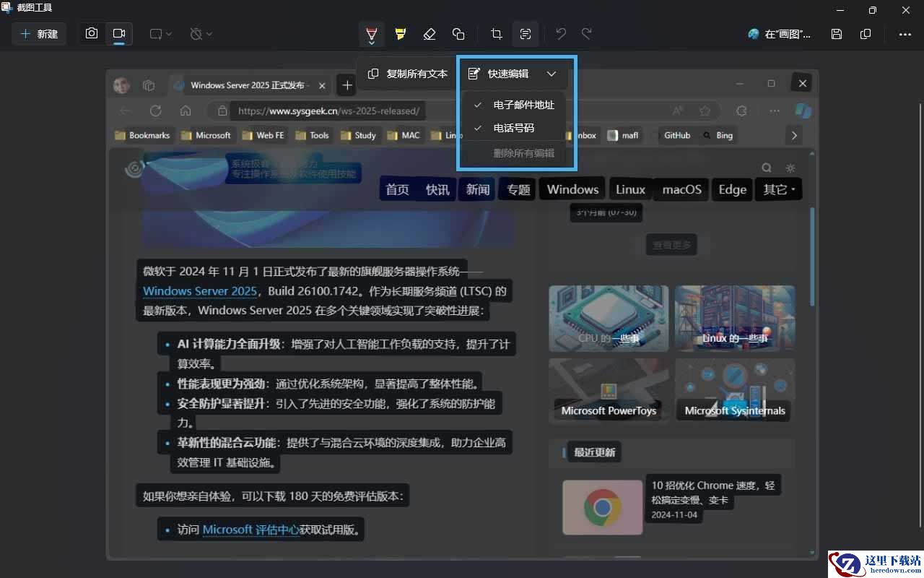
Task: Copy the snip to the clipboard
Action: click(866, 34)
